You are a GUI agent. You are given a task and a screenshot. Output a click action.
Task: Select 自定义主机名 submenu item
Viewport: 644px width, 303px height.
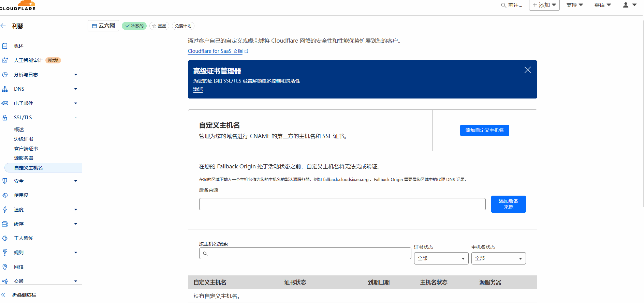tap(43, 168)
